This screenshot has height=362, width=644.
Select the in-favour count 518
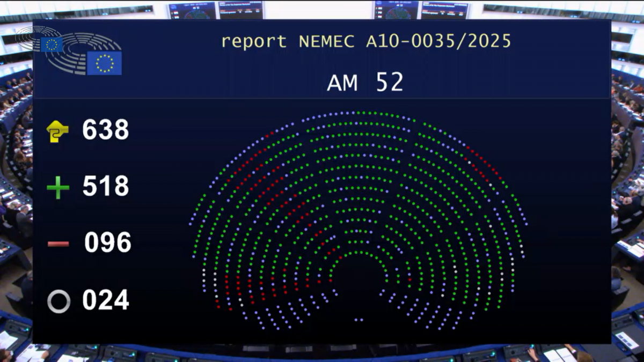pyautogui.click(x=106, y=187)
